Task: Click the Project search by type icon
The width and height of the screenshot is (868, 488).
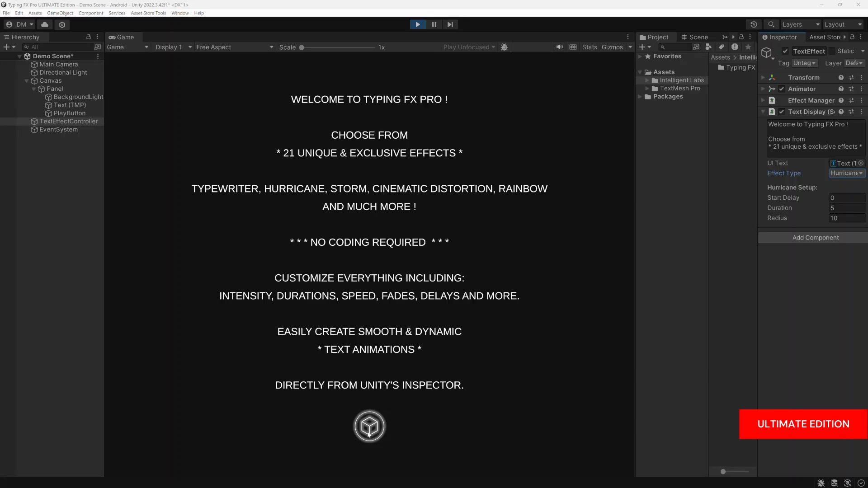Action: point(708,47)
